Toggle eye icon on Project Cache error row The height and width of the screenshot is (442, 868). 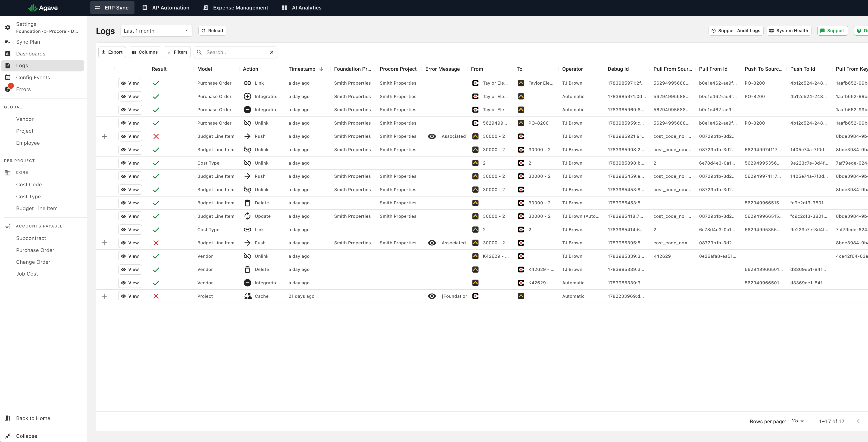pos(432,296)
